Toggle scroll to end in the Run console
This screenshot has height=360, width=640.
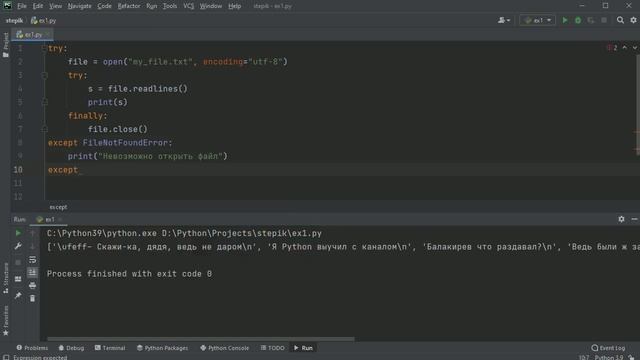(x=33, y=273)
